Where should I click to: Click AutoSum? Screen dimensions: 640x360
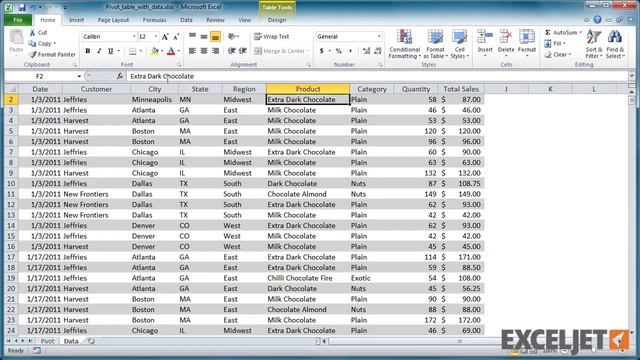[563, 32]
